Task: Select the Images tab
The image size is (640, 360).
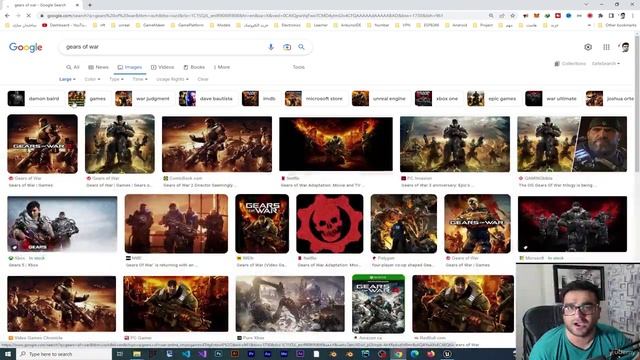Action: coord(130,67)
